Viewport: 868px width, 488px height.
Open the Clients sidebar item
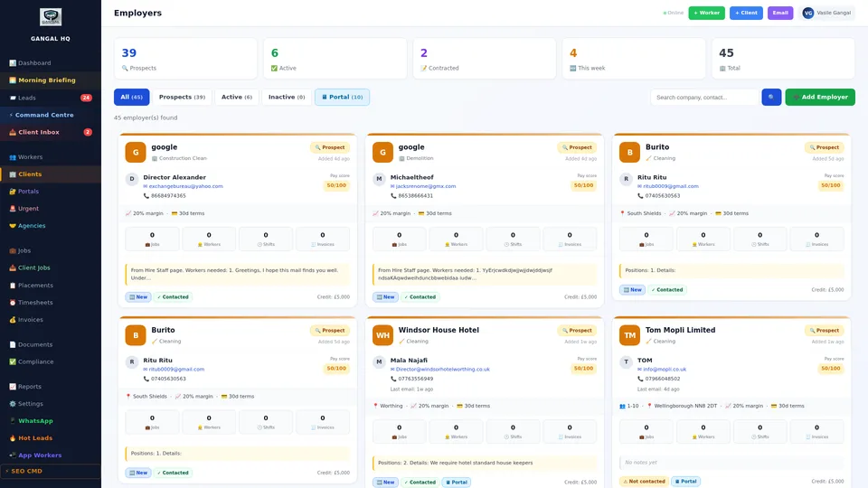click(51, 174)
